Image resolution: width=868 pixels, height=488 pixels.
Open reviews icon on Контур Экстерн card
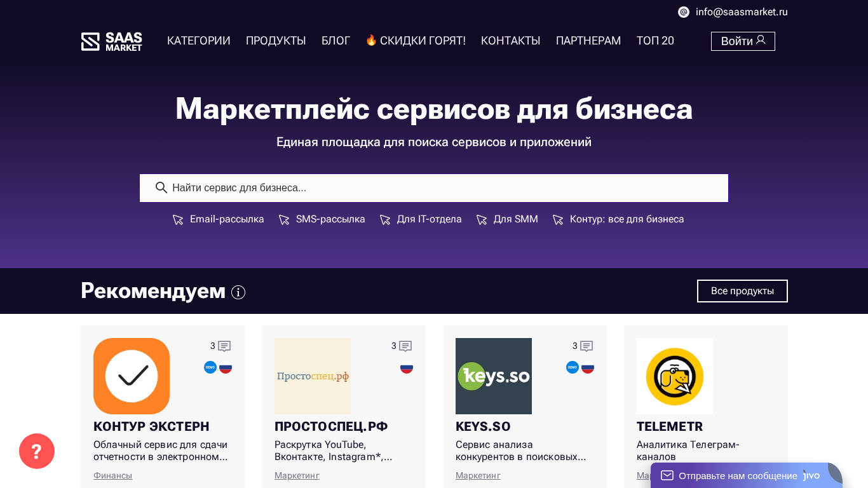(224, 346)
